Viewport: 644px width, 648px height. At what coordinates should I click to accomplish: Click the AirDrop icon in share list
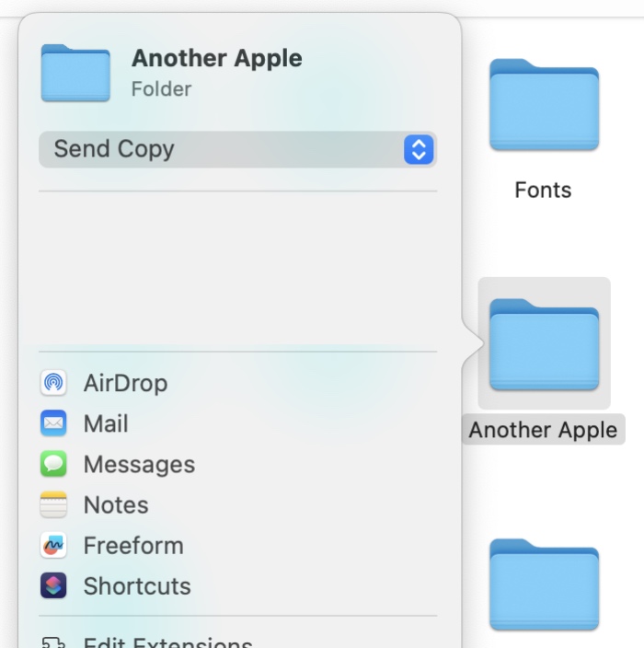pos(53,383)
